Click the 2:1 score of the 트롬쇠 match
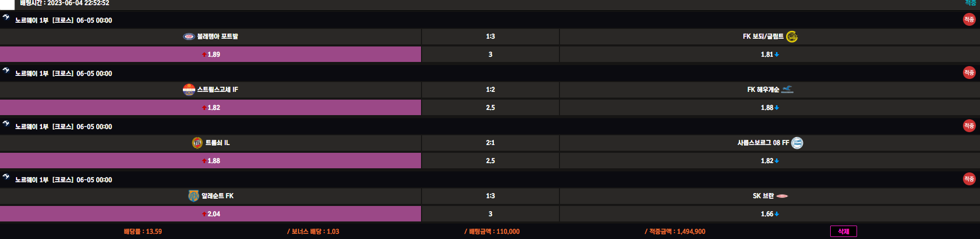The image size is (980, 239). click(490, 143)
